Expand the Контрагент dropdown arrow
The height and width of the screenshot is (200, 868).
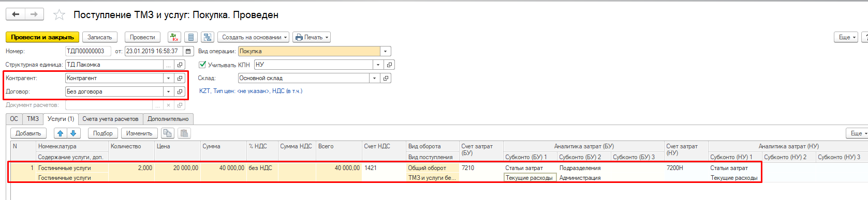pyautogui.click(x=169, y=78)
